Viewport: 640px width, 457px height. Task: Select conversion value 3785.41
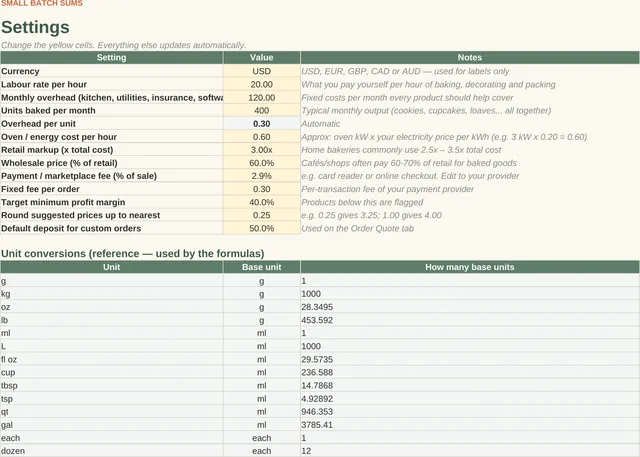(470, 424)
